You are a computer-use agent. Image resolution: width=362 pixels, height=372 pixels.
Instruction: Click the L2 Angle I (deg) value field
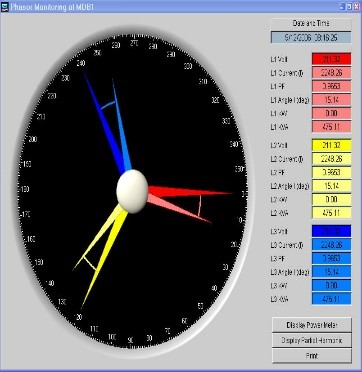coord(331,186)
